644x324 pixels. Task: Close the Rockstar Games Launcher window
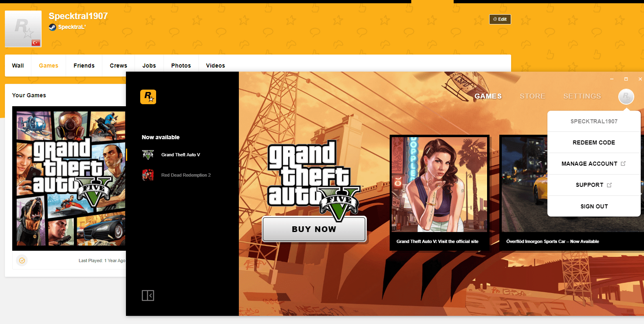click(640, 79)
